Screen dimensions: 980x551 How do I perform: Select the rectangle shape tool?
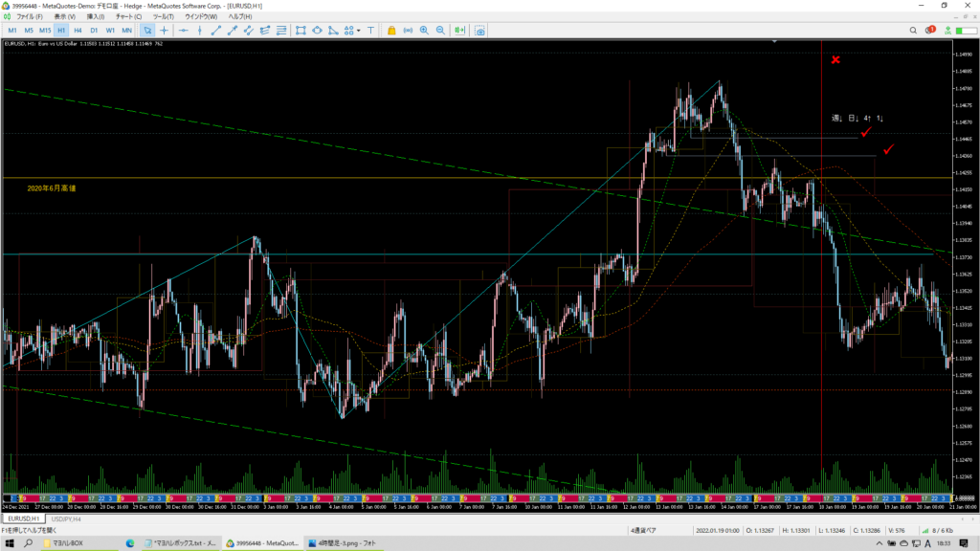tap(301, 31)
